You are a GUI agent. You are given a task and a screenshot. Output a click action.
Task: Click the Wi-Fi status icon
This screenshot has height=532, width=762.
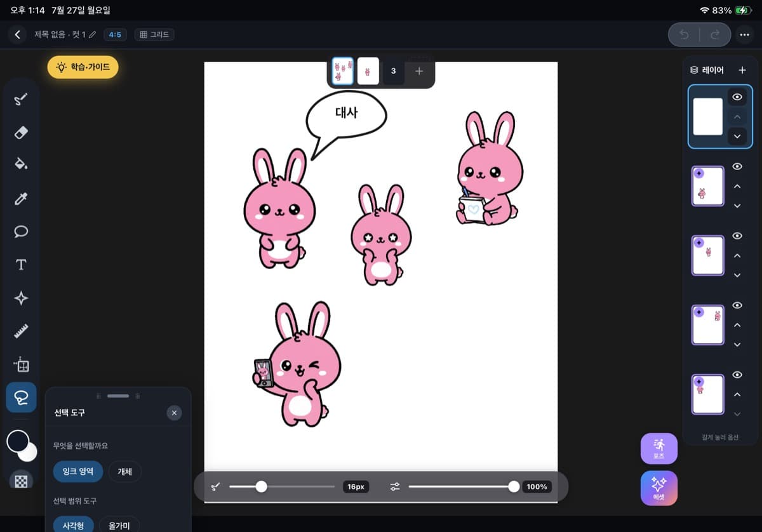coord(704,10)
